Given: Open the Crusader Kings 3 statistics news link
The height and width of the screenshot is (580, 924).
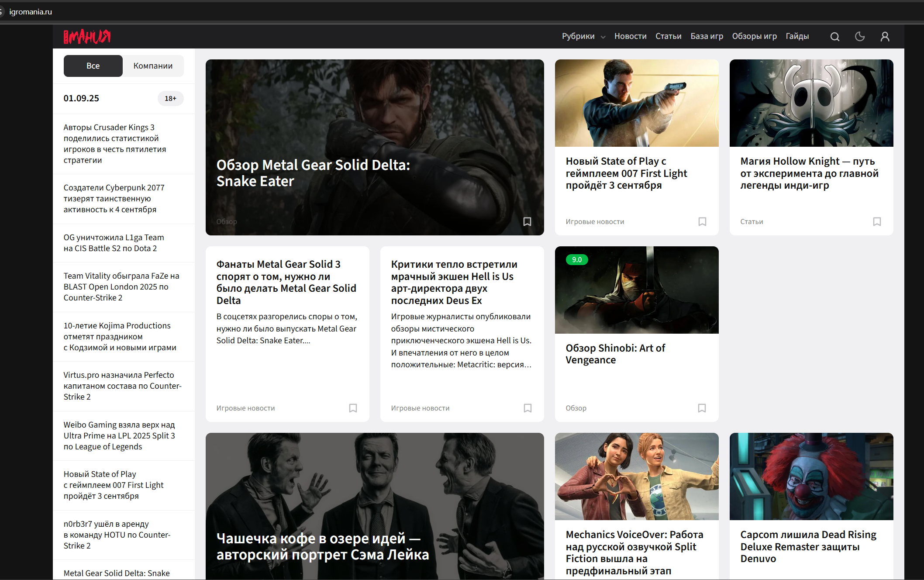Looking at the screenshot, I should pyautogui.click(x=114, y=144).
